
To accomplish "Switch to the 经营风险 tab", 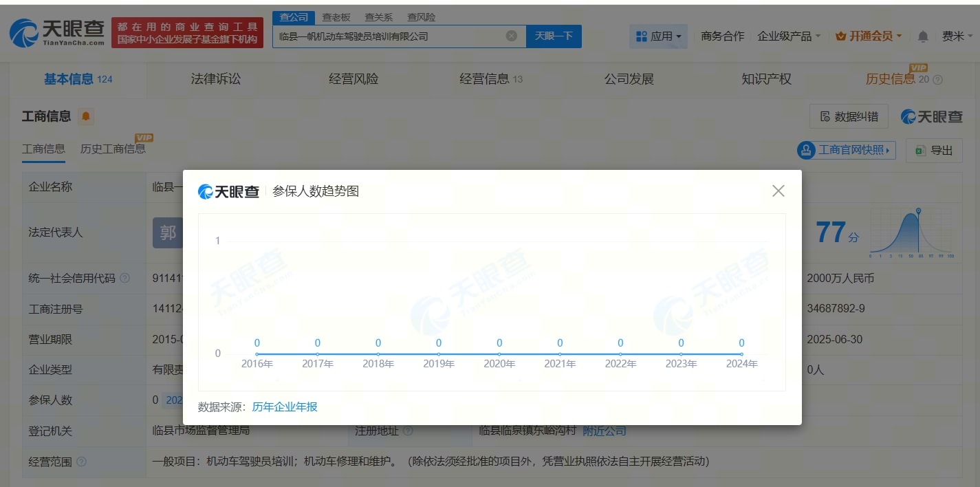I will 353,79.
